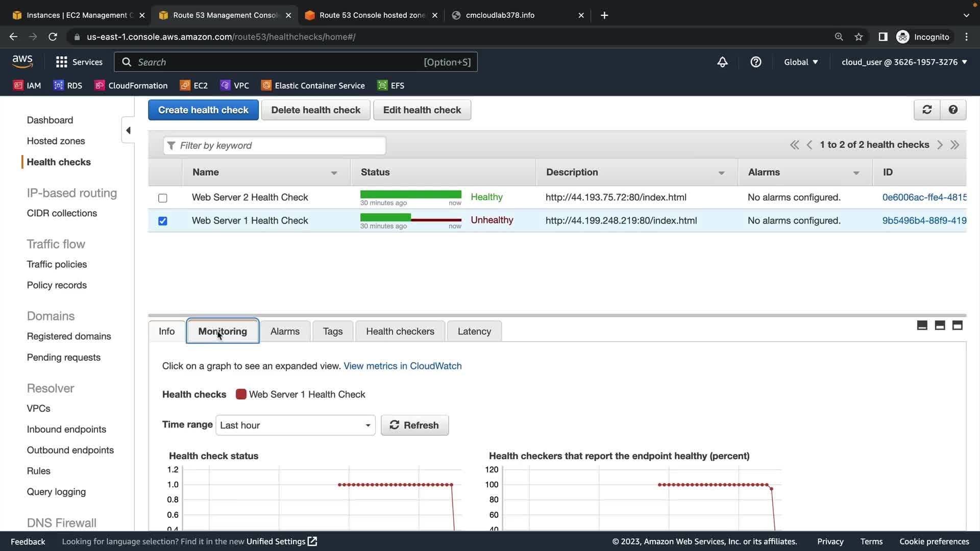This screenshot has height=551, width=980.
Task: Click the AWS notifications bell icon
Action: (722, 62)
